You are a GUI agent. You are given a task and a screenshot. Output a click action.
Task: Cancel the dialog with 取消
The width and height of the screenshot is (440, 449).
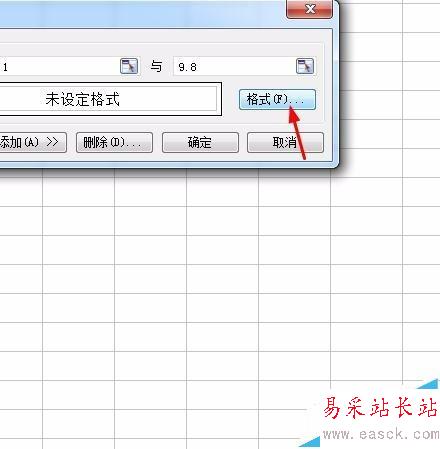coord(285,143)
